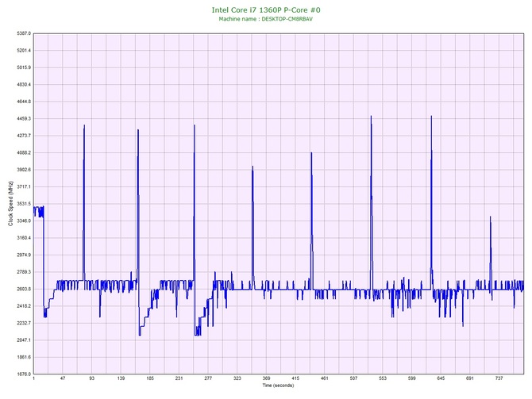Click the 599 time axis tick label

tap(412, 378)
